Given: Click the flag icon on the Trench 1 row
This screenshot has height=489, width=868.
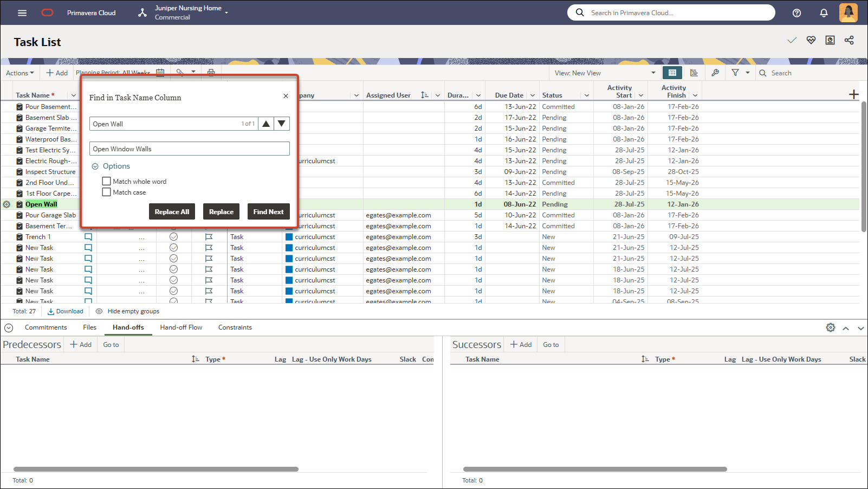Looking at the screenshot, I should point(209,237).
